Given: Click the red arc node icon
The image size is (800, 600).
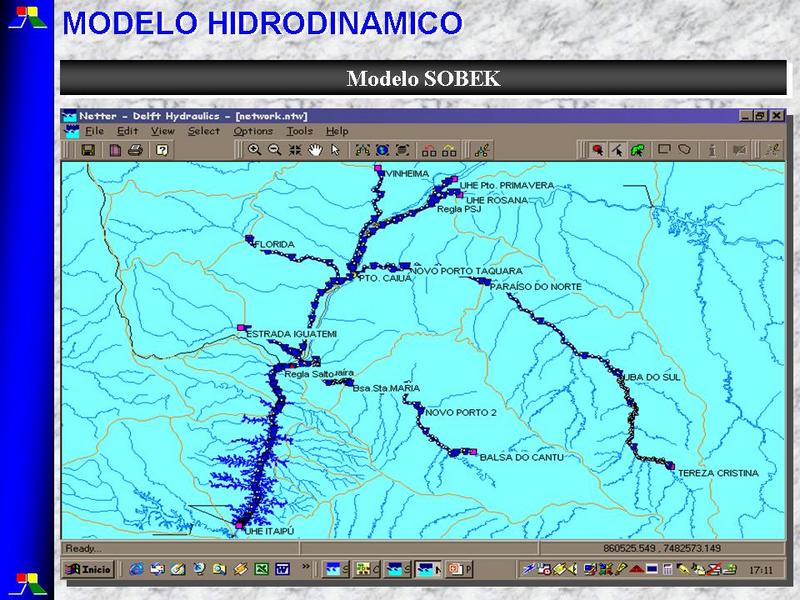Looking at the screenshot, I should (x=429, y=150).
